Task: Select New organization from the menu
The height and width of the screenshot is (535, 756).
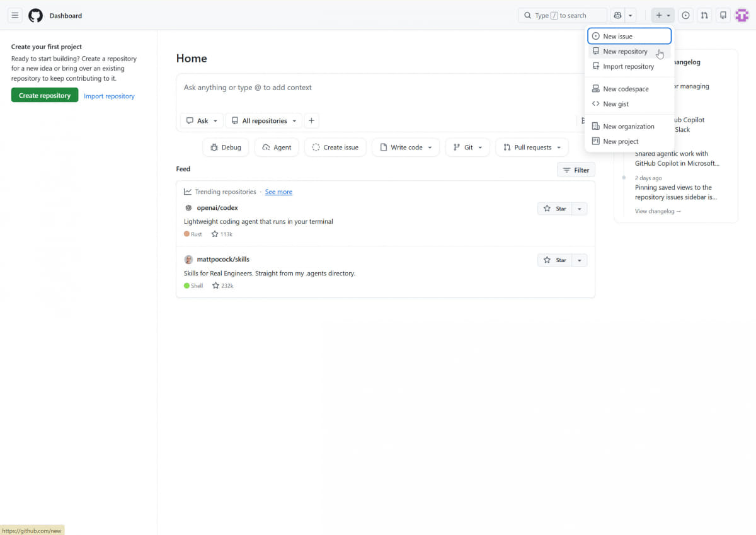Action: (629, 127)
